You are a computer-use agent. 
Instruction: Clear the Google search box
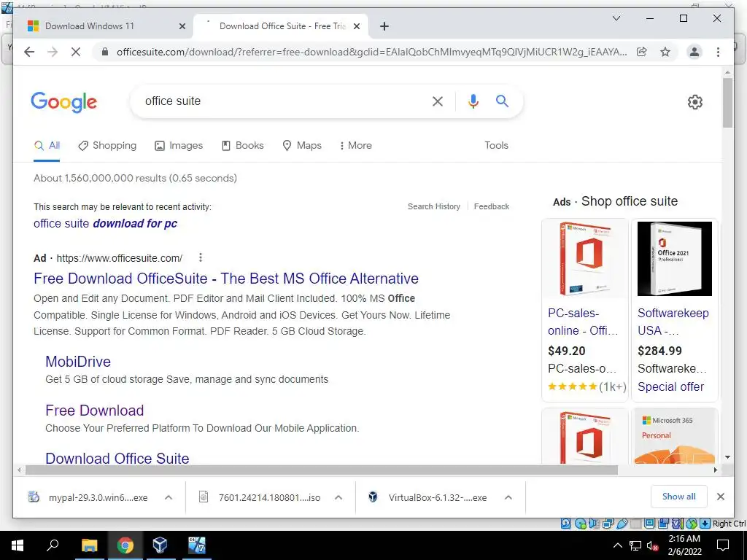(x=438, y=101)
